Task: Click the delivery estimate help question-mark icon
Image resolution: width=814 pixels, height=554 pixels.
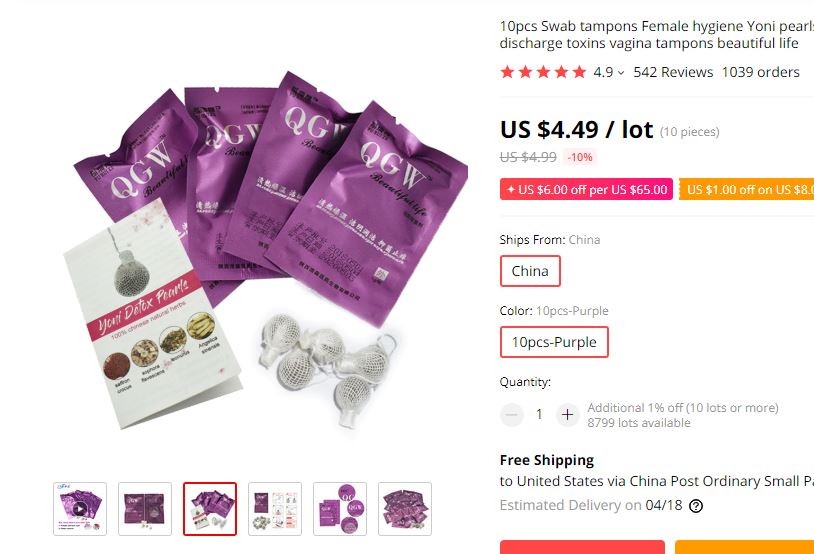Action: [696, 506]
